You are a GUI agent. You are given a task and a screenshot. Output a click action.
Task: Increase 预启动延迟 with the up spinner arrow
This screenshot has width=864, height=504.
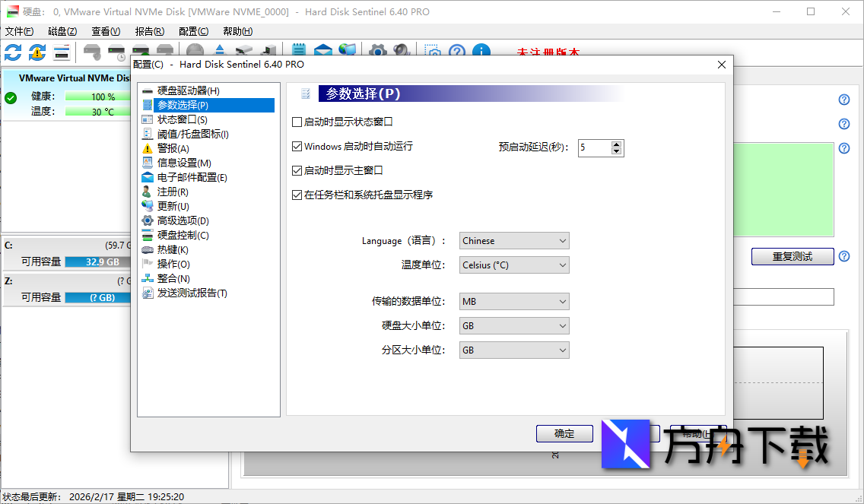[x=617, y=144]
